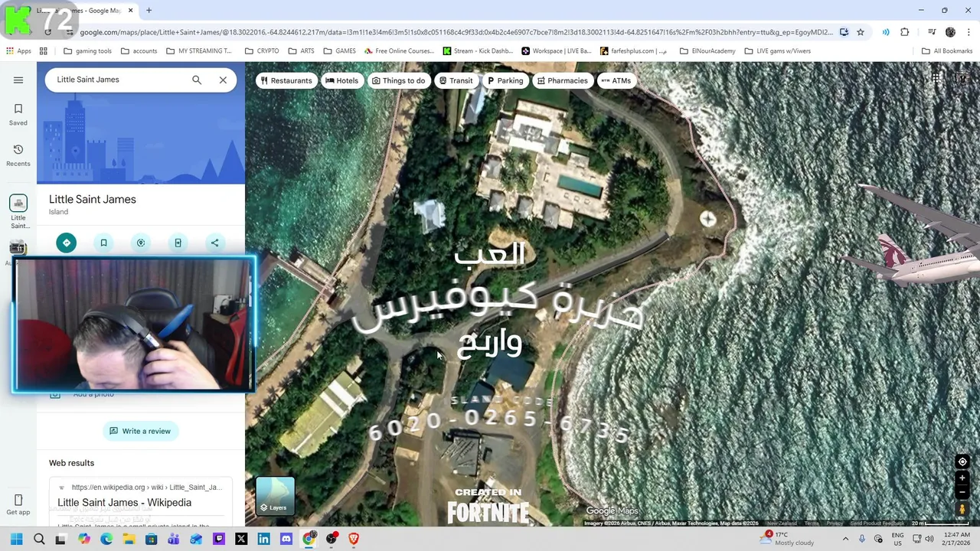Open the Chrome profile avatar
Viewport: 980px width, 551px height.
pyautogui.click(x=950, y=32)
